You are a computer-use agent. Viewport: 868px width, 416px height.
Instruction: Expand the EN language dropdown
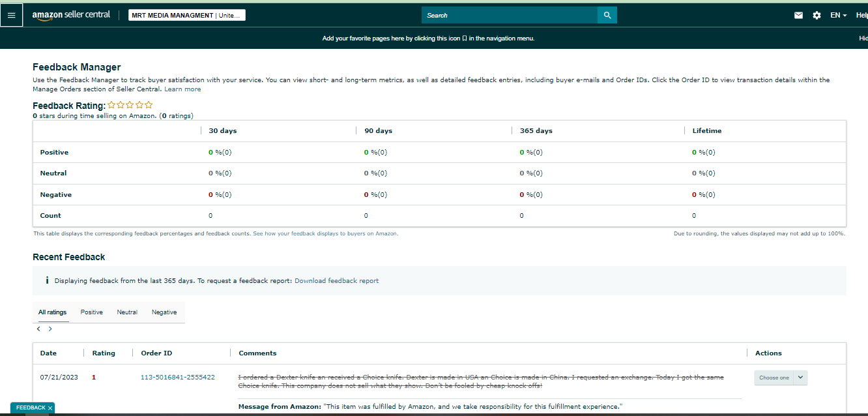839,15
